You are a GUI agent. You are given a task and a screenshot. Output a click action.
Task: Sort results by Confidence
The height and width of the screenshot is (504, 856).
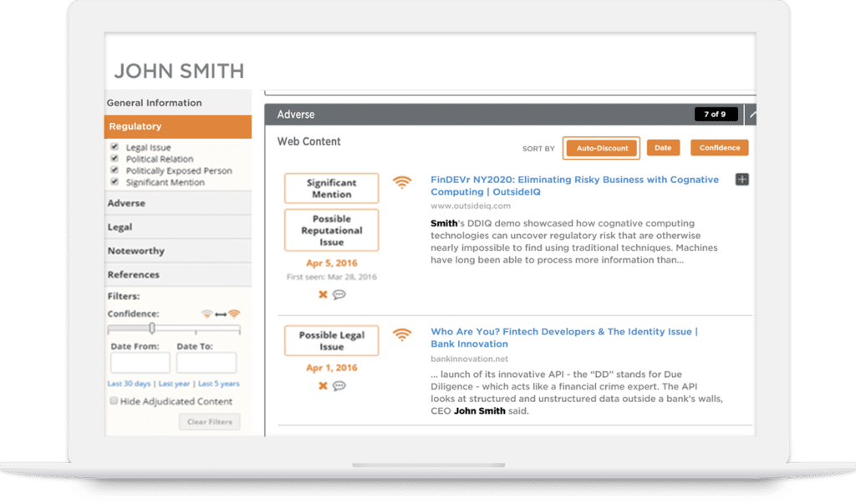(720, 147)
